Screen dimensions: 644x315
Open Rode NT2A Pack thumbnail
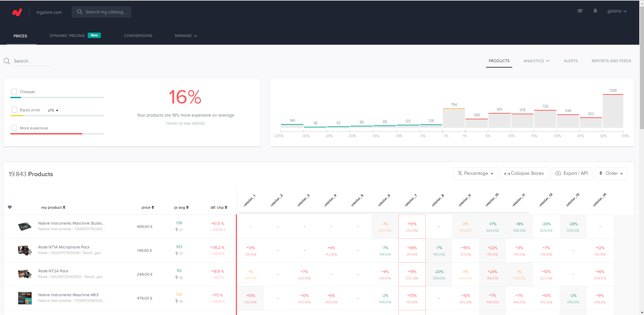coord(25,274)
